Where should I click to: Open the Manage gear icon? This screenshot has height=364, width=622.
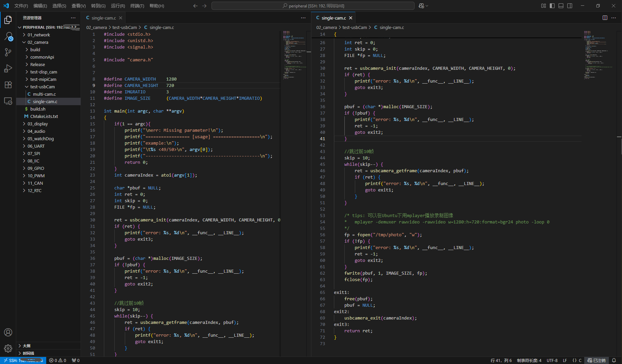pos(8,348)
